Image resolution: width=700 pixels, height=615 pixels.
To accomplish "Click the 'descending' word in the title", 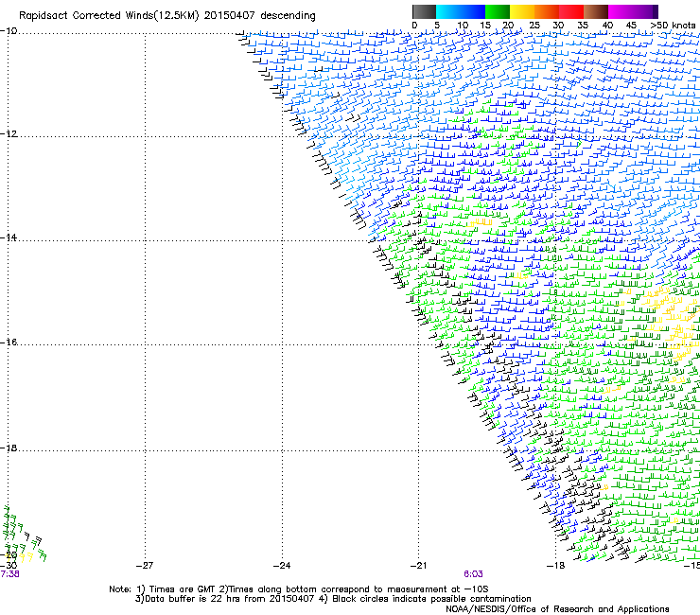I will click(288, 16).
